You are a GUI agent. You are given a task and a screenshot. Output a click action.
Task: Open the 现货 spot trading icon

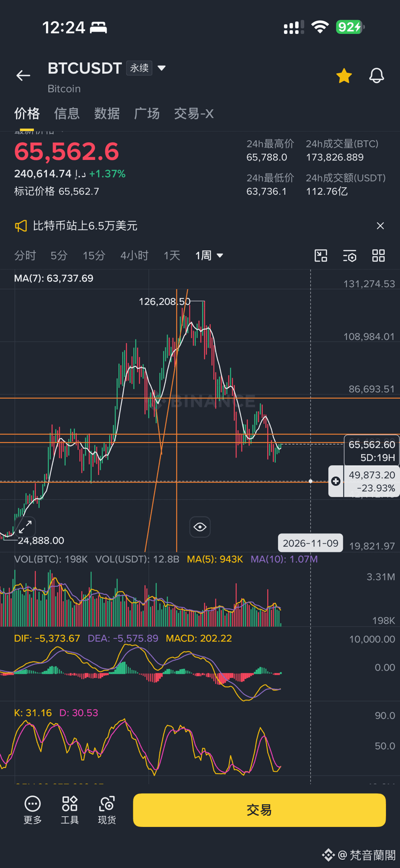click(107, 810)
